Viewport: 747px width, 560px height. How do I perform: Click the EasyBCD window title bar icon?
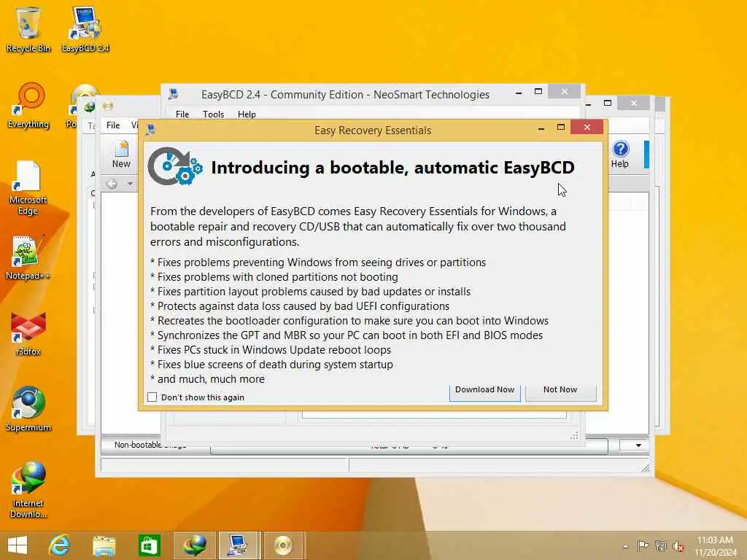click(x=174, y=94)
